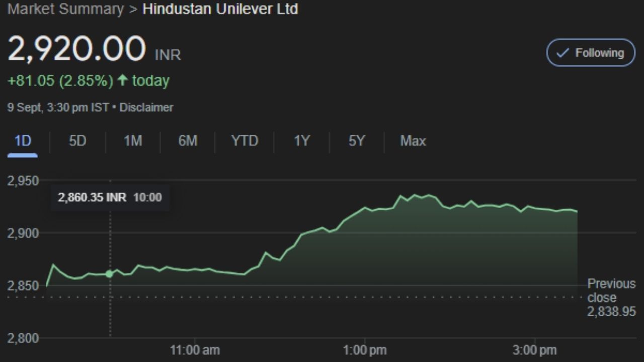Image resolution: width=644 pixels, height=362 pixels.
Task: Select the 1D time range tab
Action: (x=23, y=141)
